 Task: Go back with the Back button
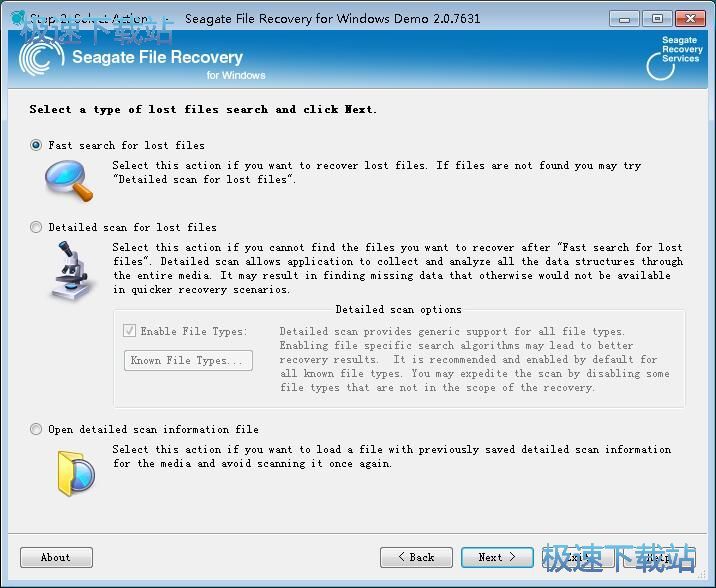(x=416, y=557)
